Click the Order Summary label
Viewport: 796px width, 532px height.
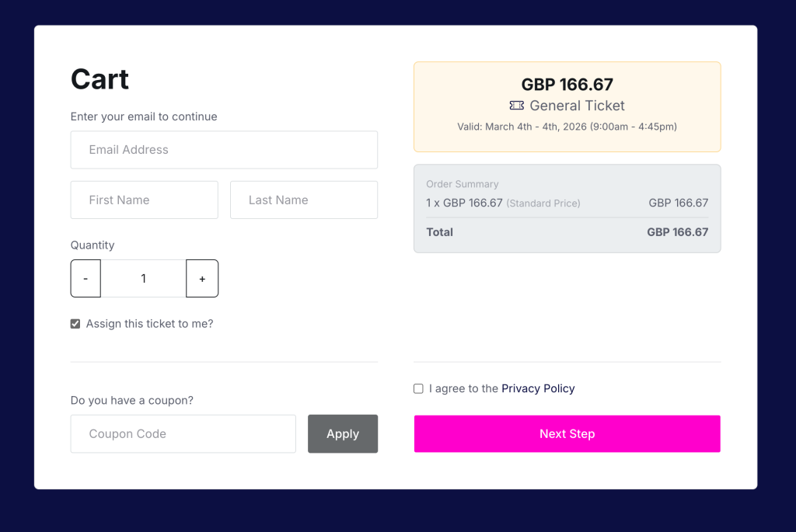click(463, 184)
